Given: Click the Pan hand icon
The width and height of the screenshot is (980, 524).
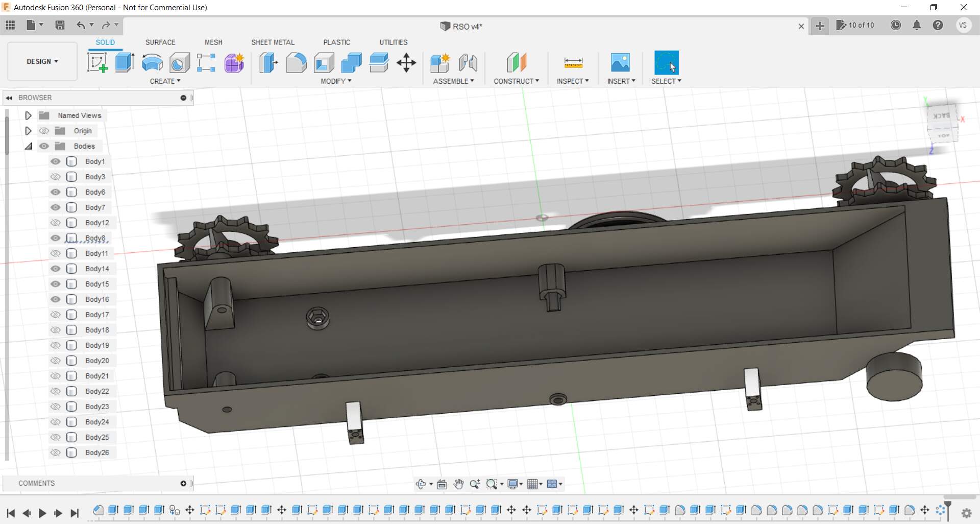Looking at the screenshot, I should [458, 484].
